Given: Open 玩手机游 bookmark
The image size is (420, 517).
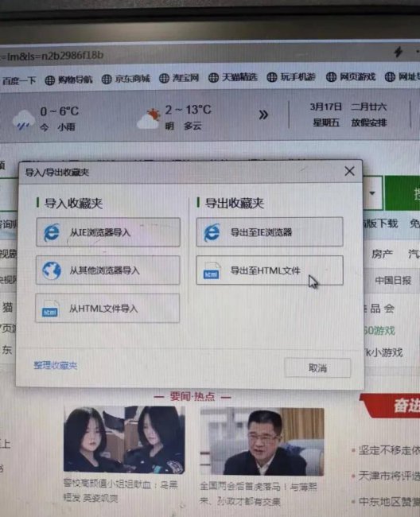Looking at the screenshot, I should 291,77.
